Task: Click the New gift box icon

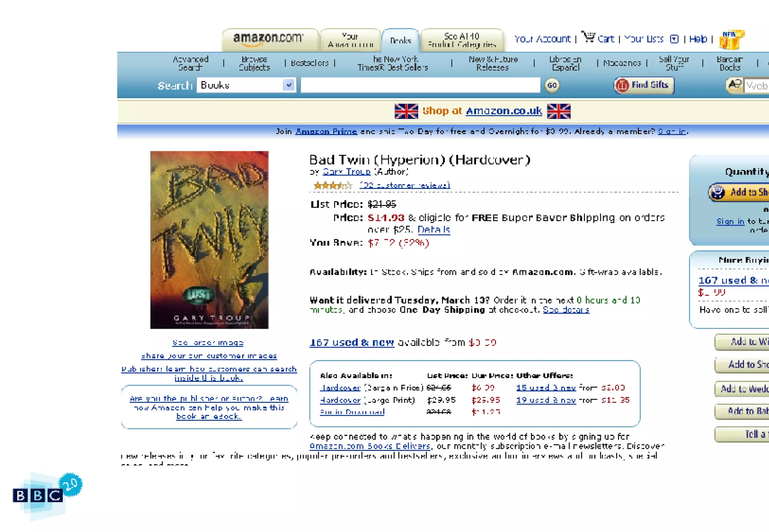Action: [x=731, y=39]
